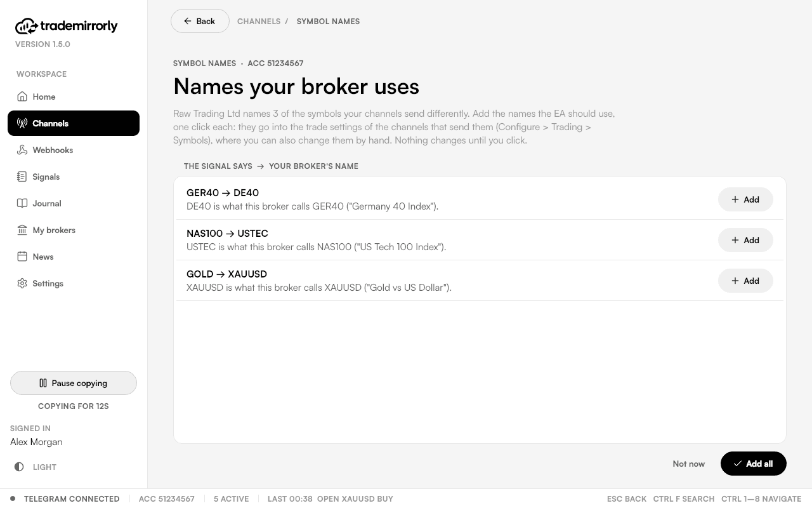This screenshot has width=812, height=508.
Task: Click ESC BACK shortcut hint
Action: click(627, 498)
